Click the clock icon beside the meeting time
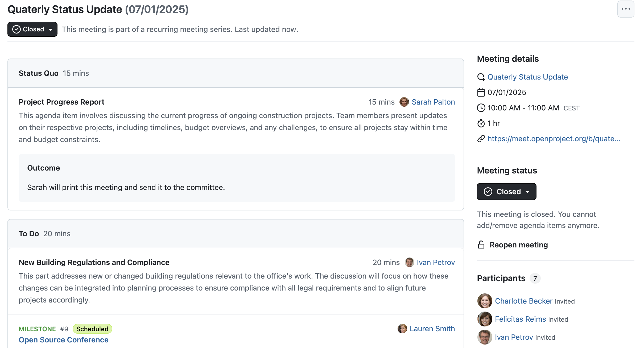Image resolution: width=644 pixels, height=348 pixels. pos(481,108)
